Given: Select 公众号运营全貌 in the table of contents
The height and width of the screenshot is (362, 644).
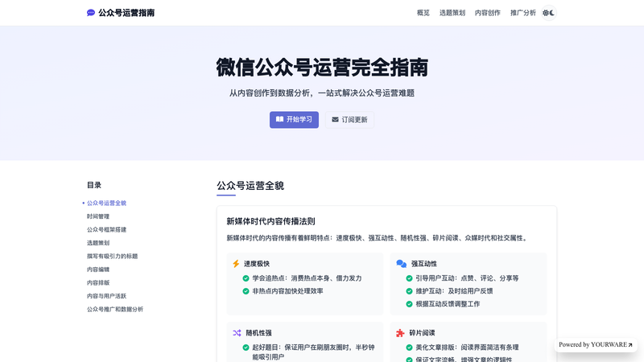Looking at the screenshot, I should (x=106, y=203).
